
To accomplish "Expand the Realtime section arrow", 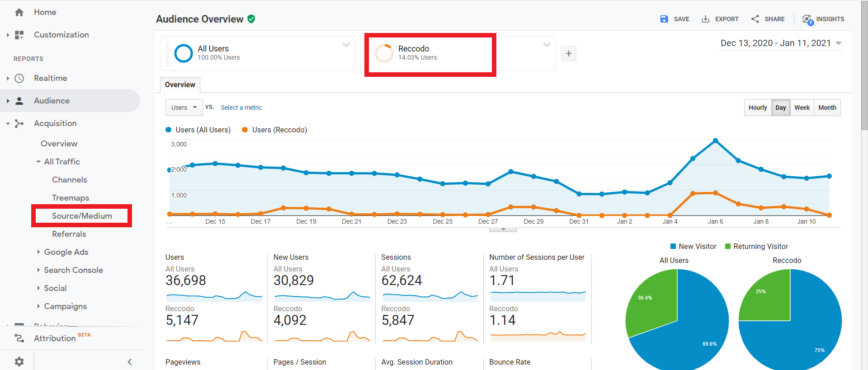I will click(x=8, y=78).
